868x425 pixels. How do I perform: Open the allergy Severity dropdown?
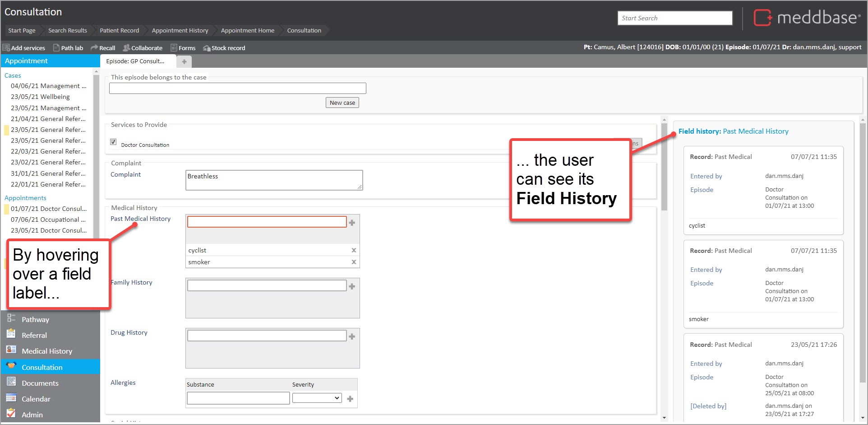(x=317, y=398)
